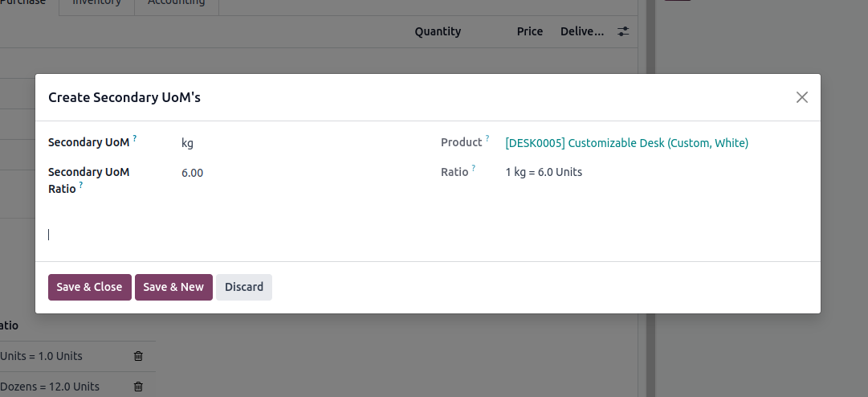Delete the Dozens = 12.0 Units row
This screenshot has height=397, width=868.
coord(138,387)
